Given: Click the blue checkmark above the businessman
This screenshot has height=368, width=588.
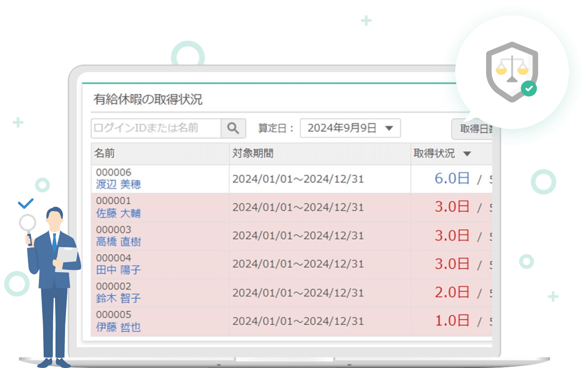Looking at the screenshot, I should pyautogui.click(x=26, y=204).
